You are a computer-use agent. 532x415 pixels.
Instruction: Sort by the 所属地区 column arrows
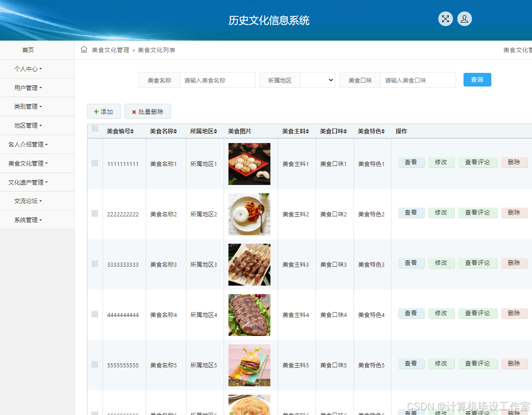216,132
